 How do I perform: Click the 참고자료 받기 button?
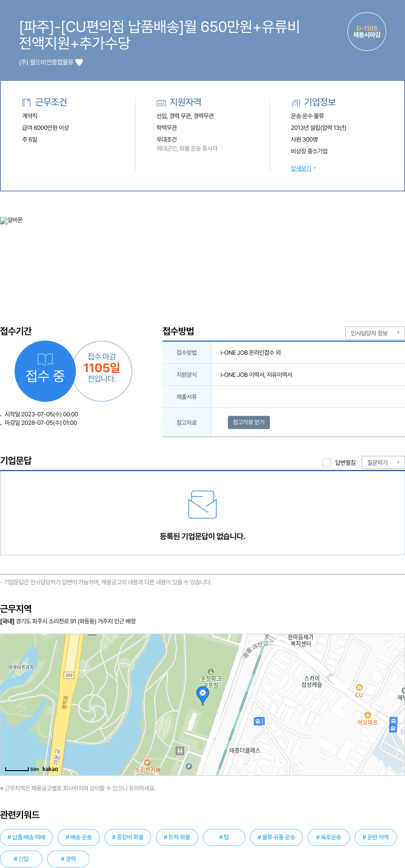(x=249, y=422)
